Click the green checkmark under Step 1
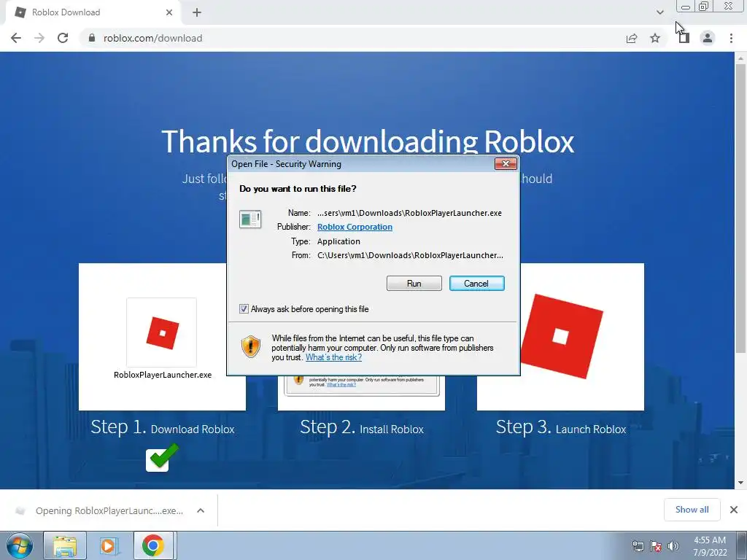The width and height of the screenshot is (747, 560). click(x=163, y=457)
